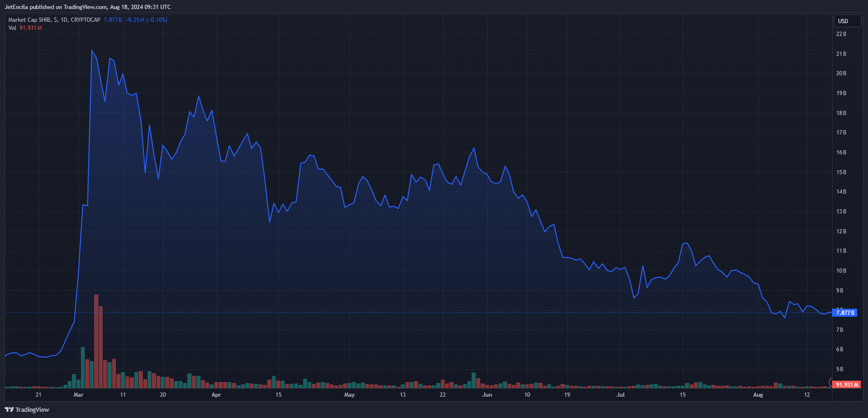Click the 15 date label between Jul and Aug
Viewport: 868px width, 418px height.
pyautogui.click(x=683, y=395)
